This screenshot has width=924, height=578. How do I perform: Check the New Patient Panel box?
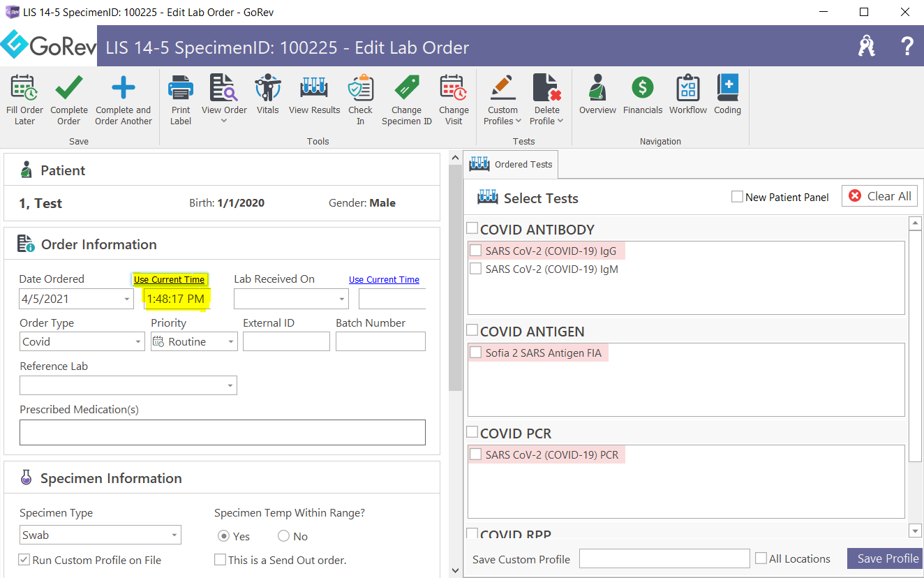click(737, 197)
